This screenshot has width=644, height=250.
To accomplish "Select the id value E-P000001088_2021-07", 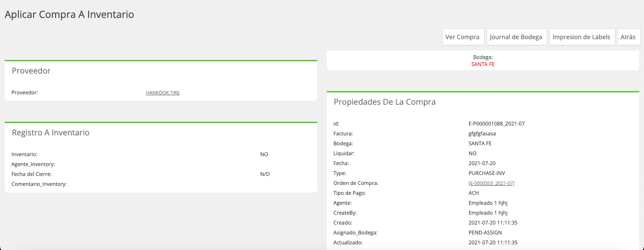I will [496, 124].
